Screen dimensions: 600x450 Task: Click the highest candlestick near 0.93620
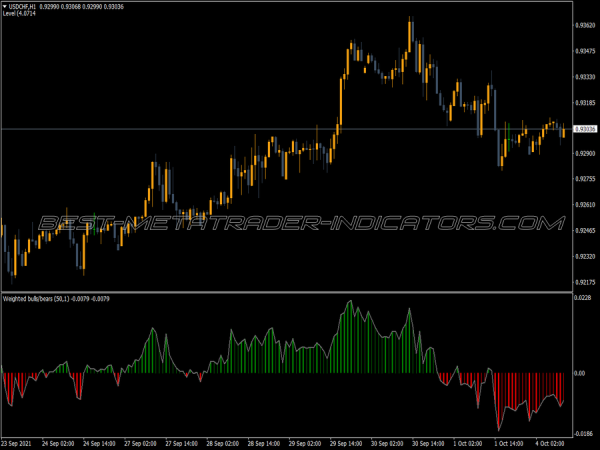click(x=410, y=36)
